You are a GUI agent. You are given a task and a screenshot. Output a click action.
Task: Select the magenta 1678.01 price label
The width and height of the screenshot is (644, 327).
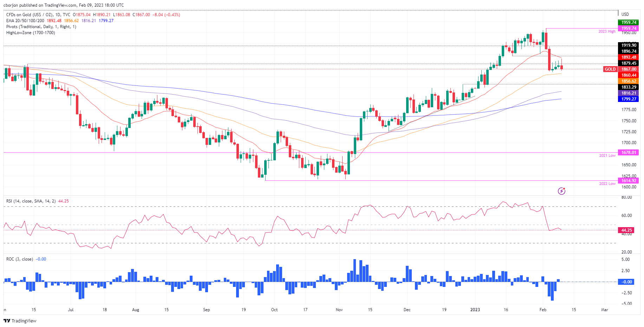629,153
